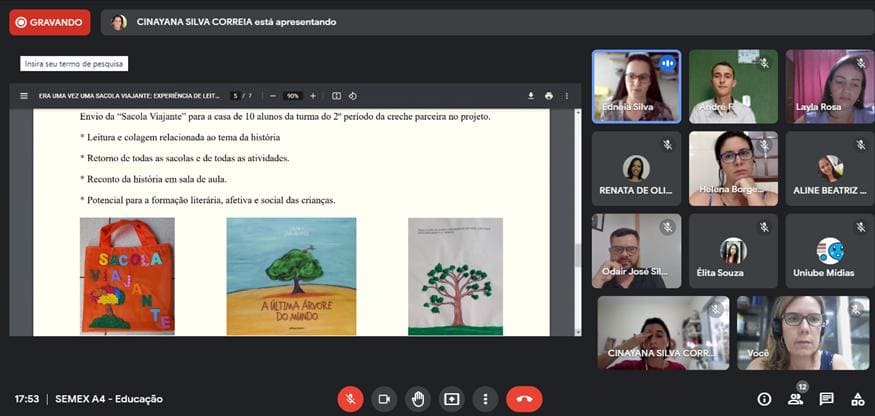The width and height of the screenshot is (875, 416).
Task: Toggle fit to page in PDF viewer
Action: click(336, 96)
